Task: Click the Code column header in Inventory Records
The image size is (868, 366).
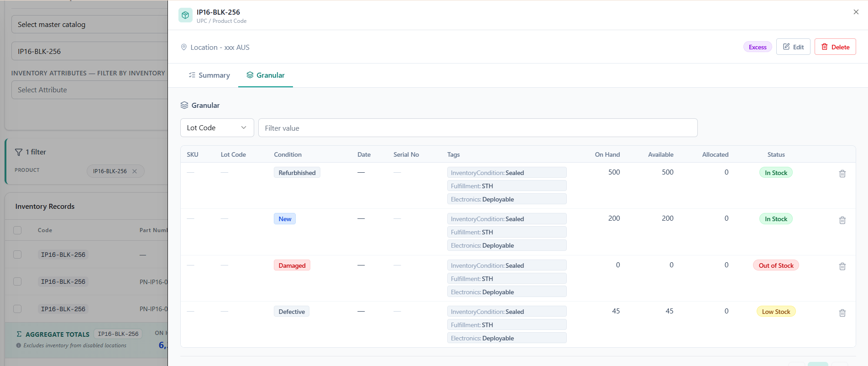Action: (x=45, y=230)
